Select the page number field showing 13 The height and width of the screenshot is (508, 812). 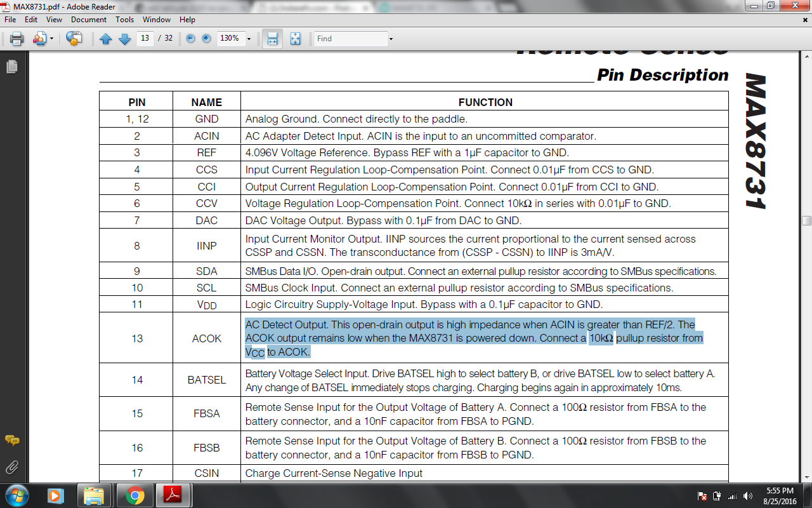pos(145,38)
